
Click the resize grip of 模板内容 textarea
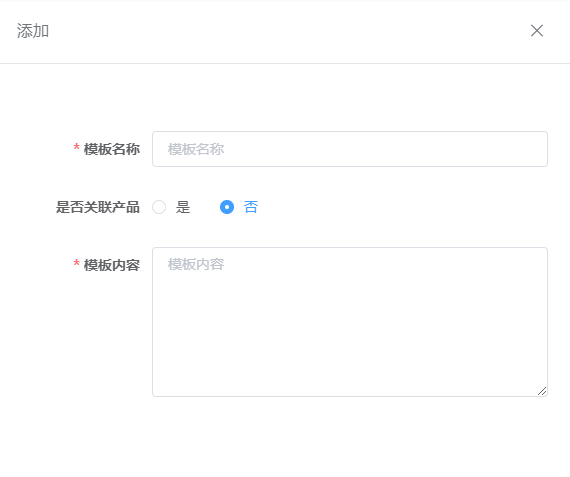(x=542, y=391)
